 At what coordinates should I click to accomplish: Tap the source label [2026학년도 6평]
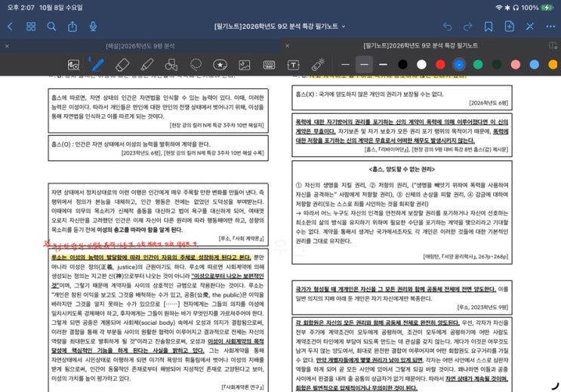pos(489,103)
